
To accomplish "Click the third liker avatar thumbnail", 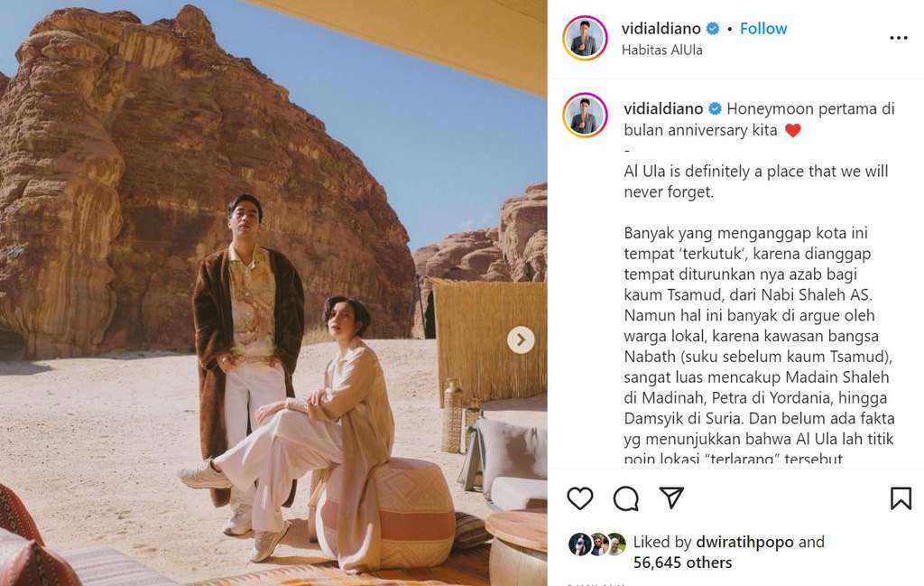I will click(616, 544).
